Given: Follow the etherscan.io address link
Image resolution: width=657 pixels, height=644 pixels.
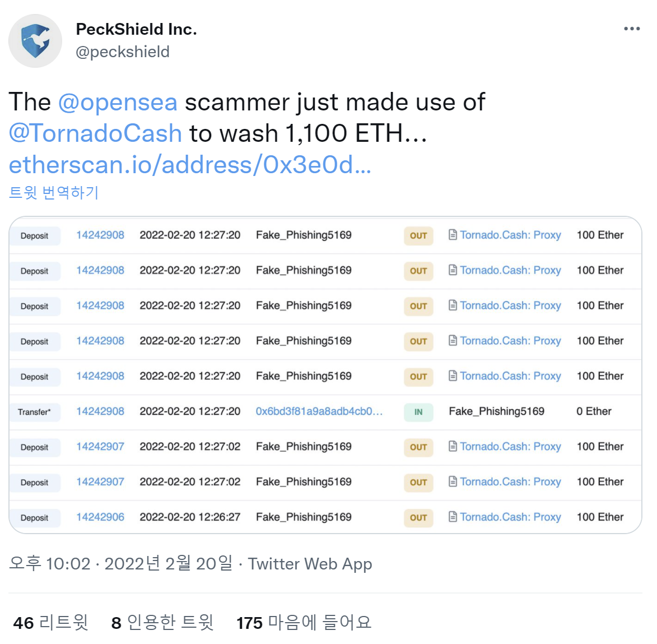Looking at the screenshot, I should (x=189, y=165).
